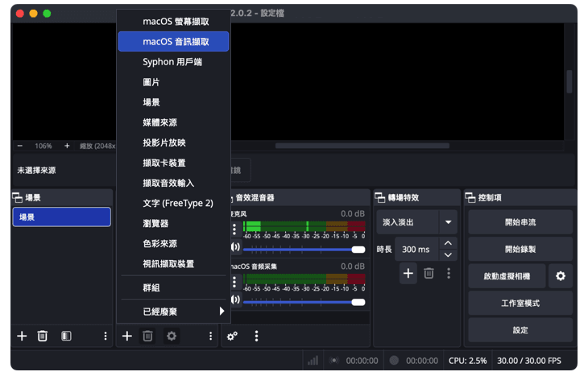Increase transition duration with up arrow
The image size is (588, 376).
pyautogui.click(x=449, y=244)
